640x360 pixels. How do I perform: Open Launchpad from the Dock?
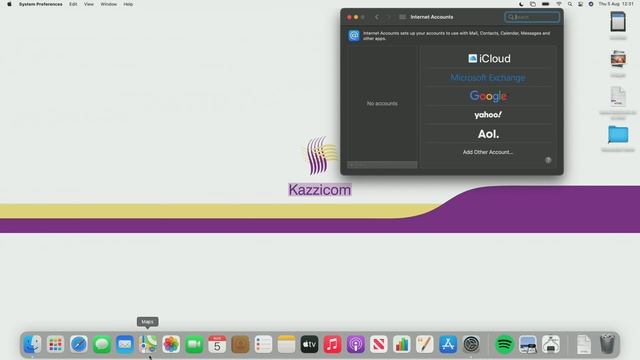pyautogui.click(x=56, y=344)
